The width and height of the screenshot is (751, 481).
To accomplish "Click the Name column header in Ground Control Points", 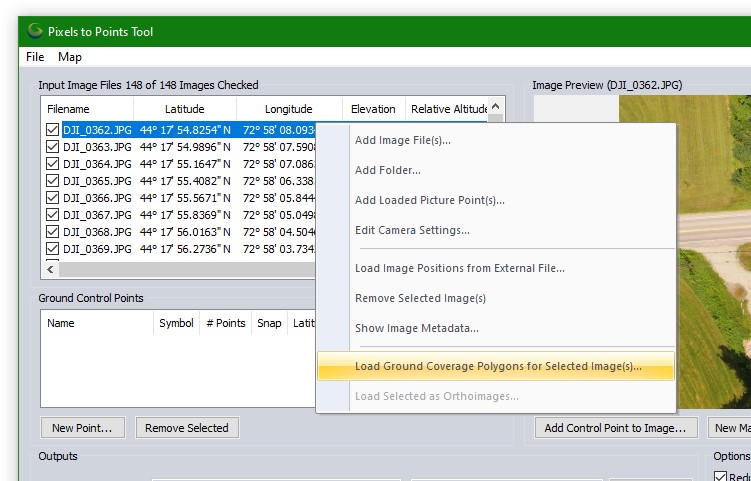I will tap(97, 323).
